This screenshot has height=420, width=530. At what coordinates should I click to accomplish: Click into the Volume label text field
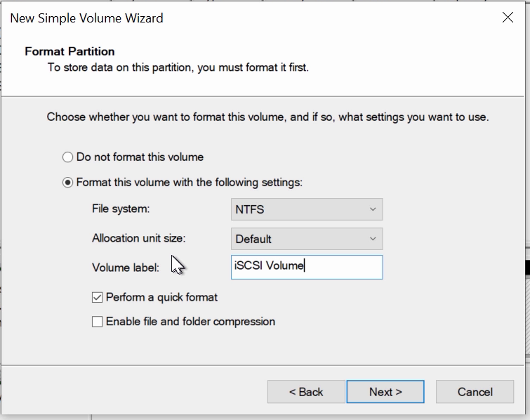pos(307,267)
